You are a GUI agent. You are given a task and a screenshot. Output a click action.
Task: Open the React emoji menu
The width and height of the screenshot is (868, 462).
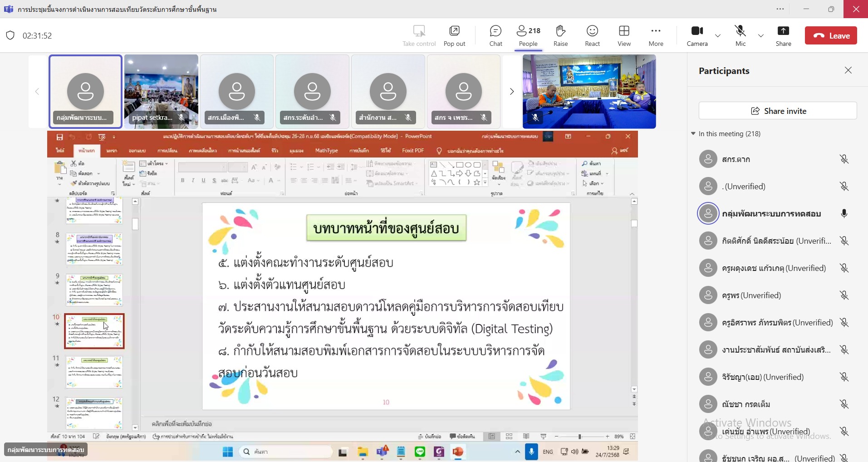click(592, 36)
